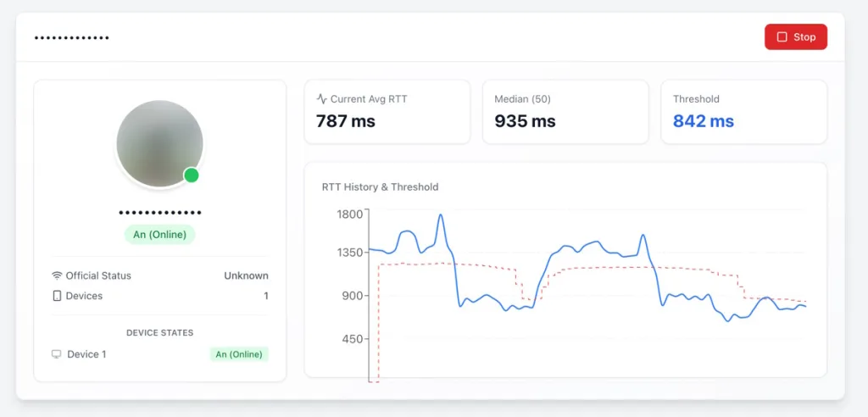Click the RTT History & Threshold title
Viewport: 868px width, 417px height.
click(380, 186)
